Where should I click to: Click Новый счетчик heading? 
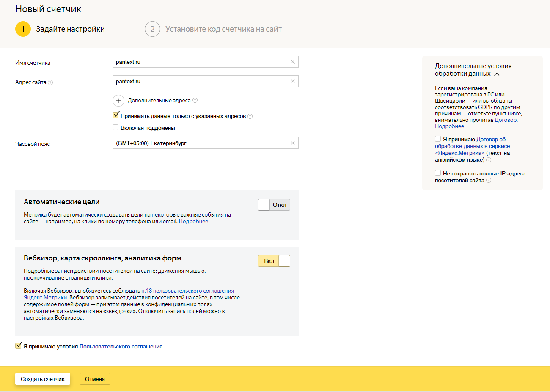pyautogui.click(x=48, y=9)
